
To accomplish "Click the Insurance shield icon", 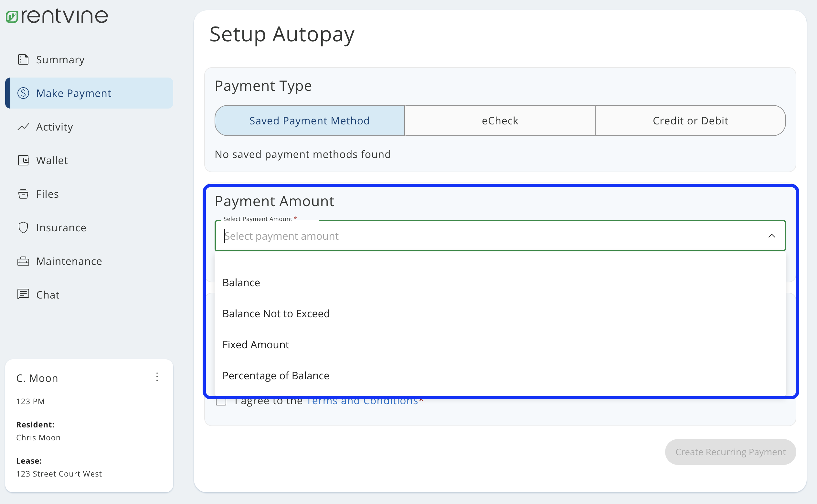I will point(23,227).
